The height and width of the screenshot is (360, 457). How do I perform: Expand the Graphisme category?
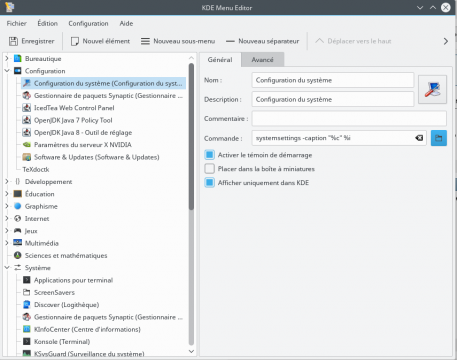[x=7, y=206]
